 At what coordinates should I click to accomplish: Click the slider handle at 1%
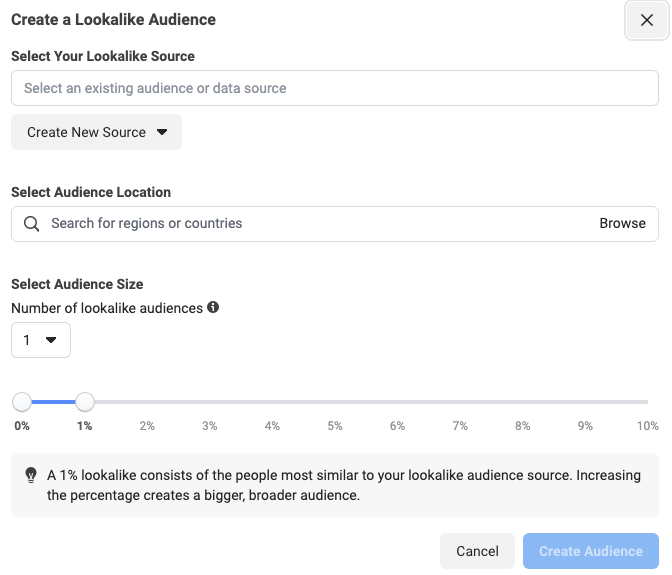pos(85,402)
